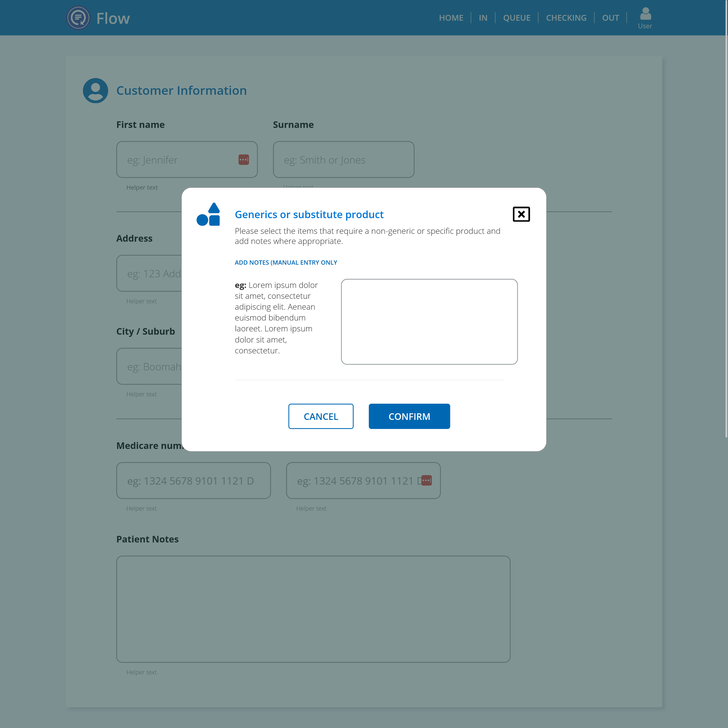Click the 'Surname' label
Screen dimensions: 728x728
point(293,125)
